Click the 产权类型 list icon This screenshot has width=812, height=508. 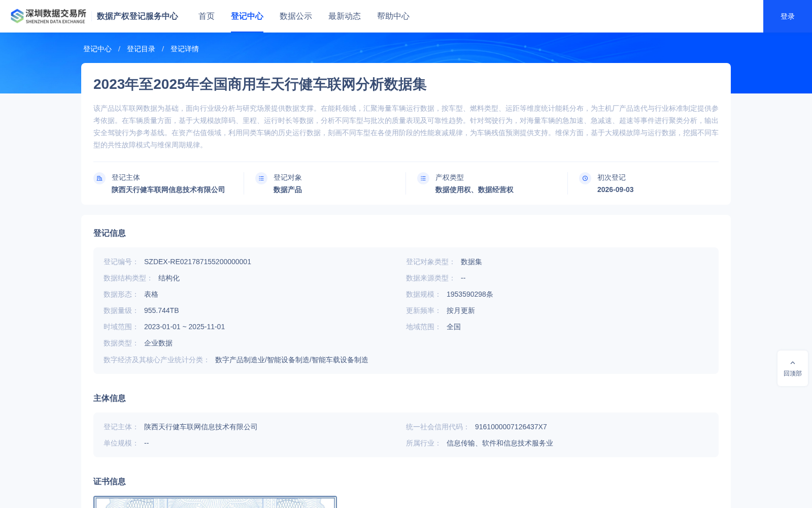[423, 178]
